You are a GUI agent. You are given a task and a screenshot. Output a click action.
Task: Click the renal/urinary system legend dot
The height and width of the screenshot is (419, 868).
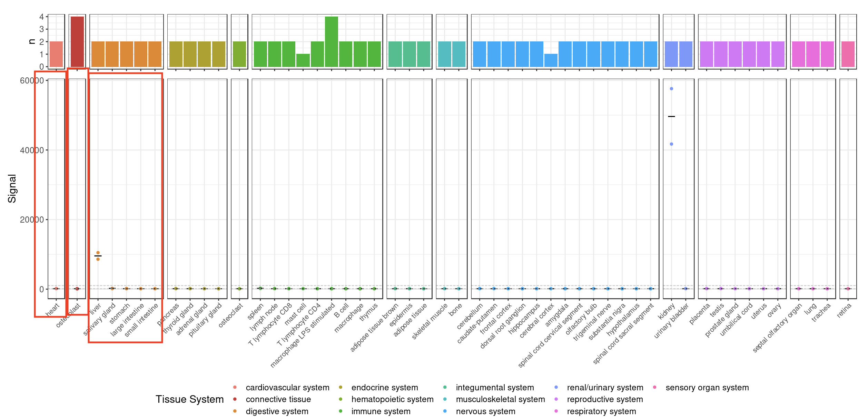[556, 387]
